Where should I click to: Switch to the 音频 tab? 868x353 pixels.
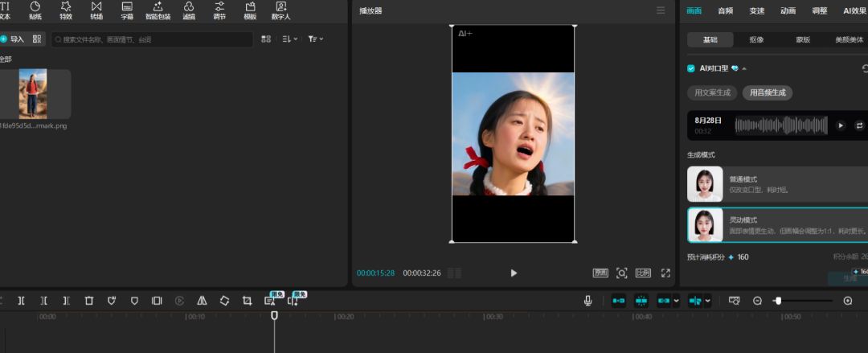click(725, 10)
